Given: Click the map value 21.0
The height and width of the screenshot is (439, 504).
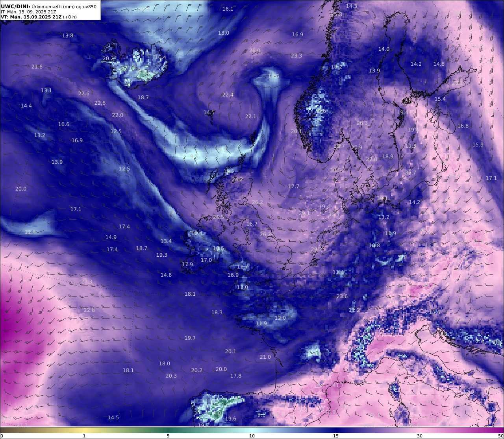Looking at the screenshot, I should [265, 357].
